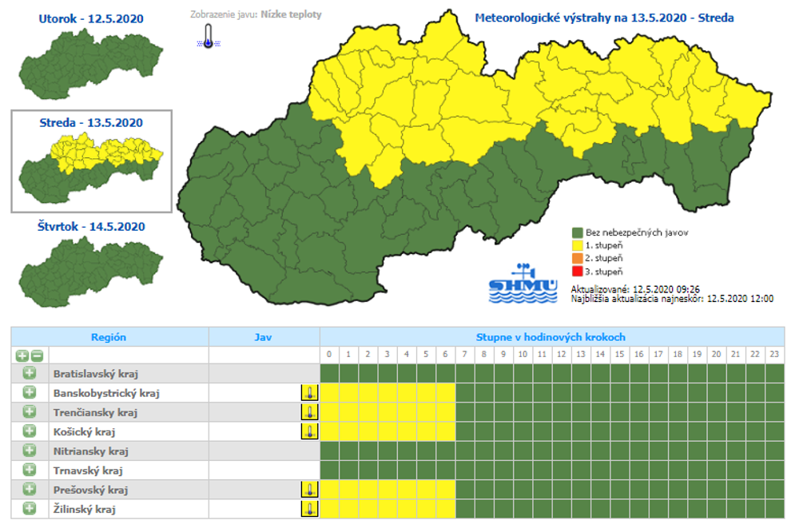Expand the Trnavský kraj row
The image size is (799, 532).
30,470
